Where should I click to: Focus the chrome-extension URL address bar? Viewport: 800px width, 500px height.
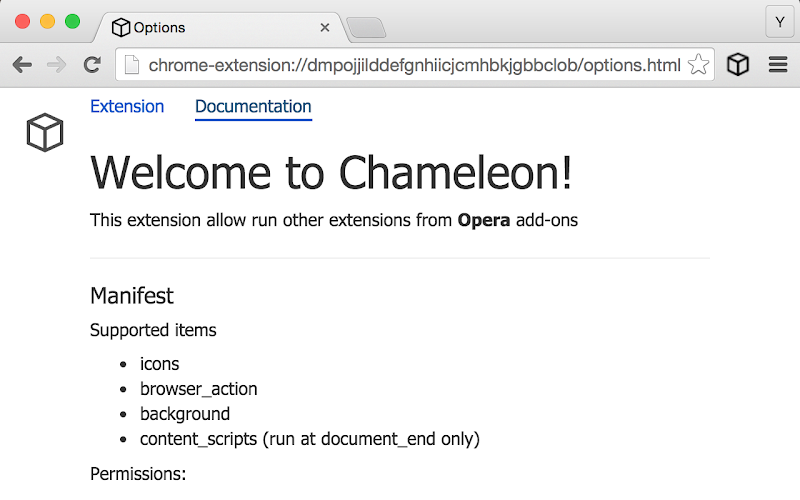pos(414,65)
